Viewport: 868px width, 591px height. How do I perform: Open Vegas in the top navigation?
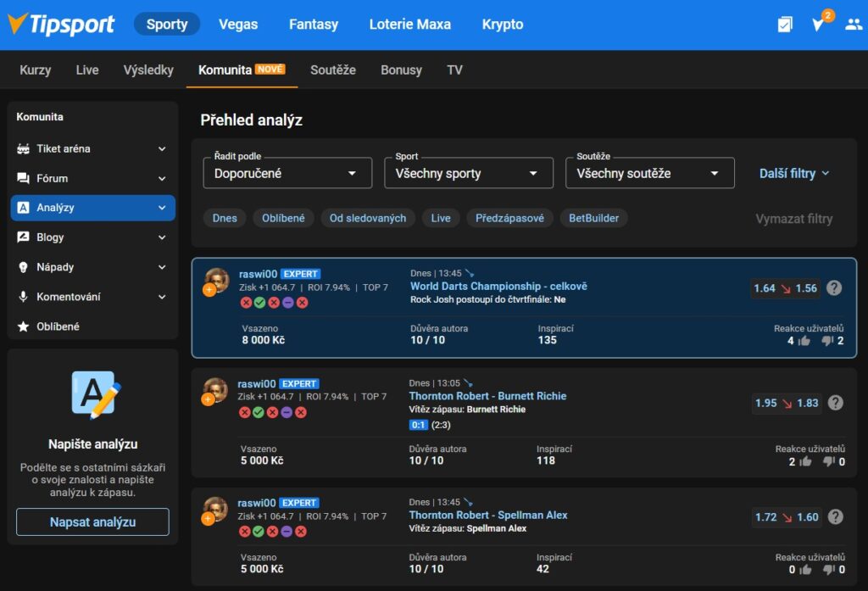[x=238, y=25]
